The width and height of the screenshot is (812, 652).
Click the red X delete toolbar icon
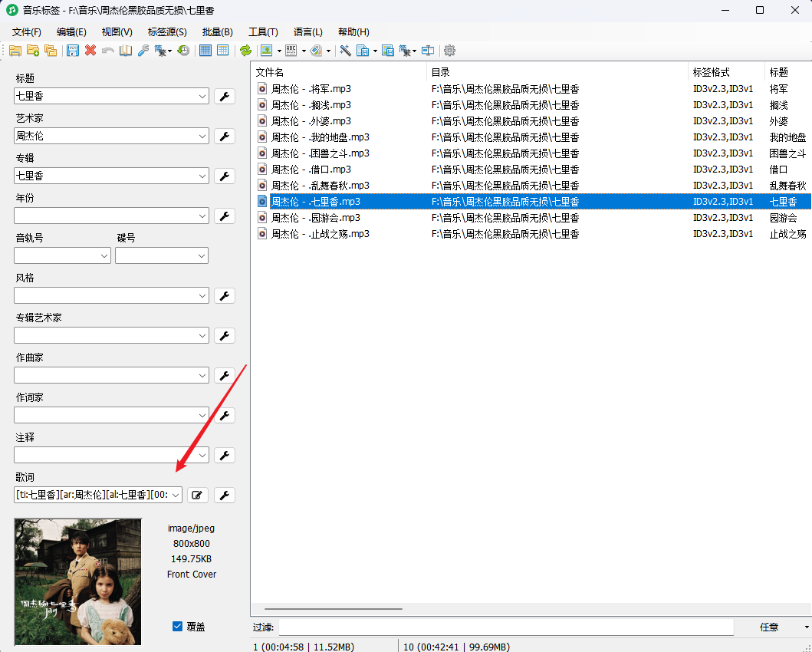coord(90,51)
